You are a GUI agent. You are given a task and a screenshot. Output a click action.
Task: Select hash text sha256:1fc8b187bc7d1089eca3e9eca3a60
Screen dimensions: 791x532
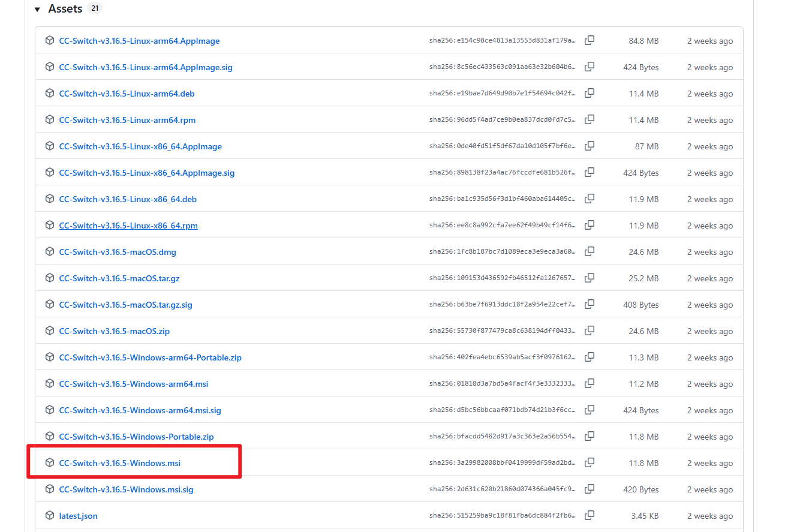[x=503, y=252]
